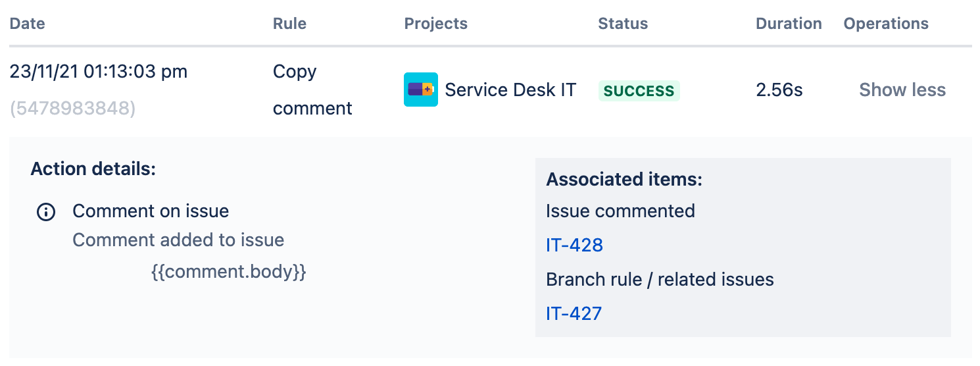Screen dimensions: 980x366
Task: Click the Rule column header
Action: click(289, 24)
